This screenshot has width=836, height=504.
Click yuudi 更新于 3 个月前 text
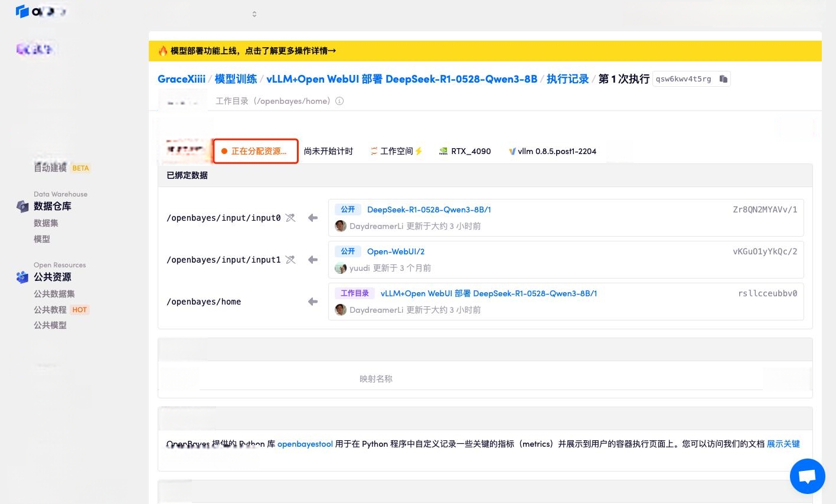click(390, 268)
